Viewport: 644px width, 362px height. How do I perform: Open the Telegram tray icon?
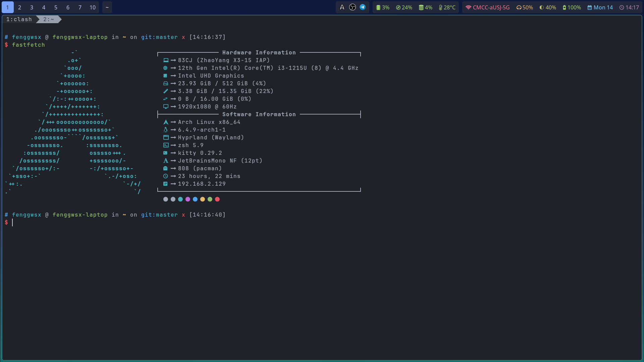[x=363, y=7]
